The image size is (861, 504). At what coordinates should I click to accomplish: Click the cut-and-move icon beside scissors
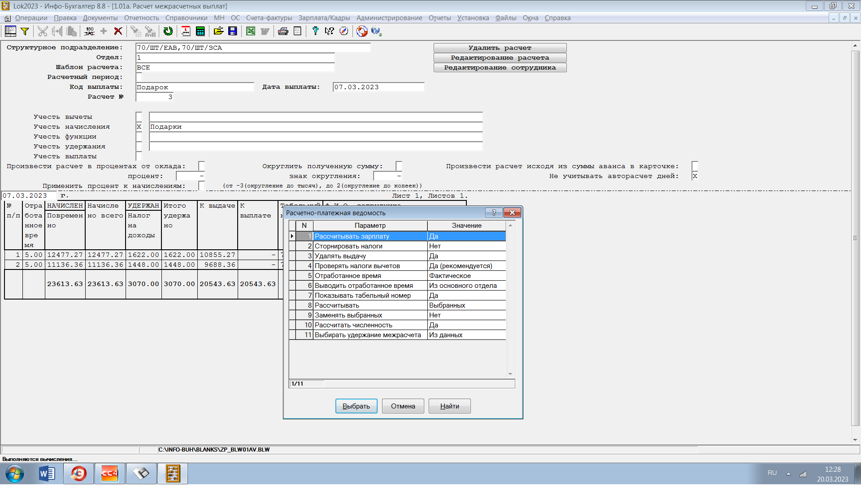[57, 31]
